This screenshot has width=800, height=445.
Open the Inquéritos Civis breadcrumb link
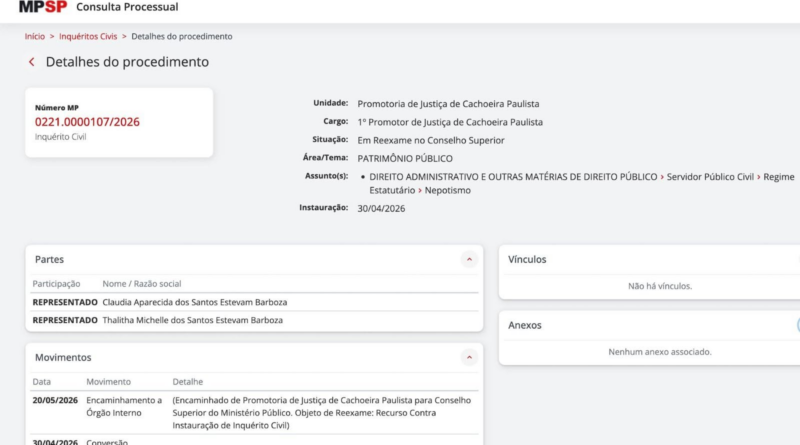tap(88, 36)
